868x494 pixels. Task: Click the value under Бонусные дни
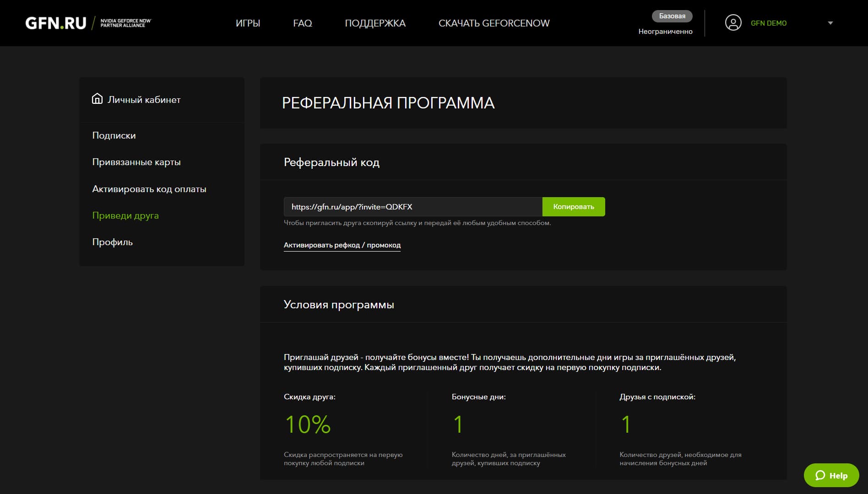458,424
